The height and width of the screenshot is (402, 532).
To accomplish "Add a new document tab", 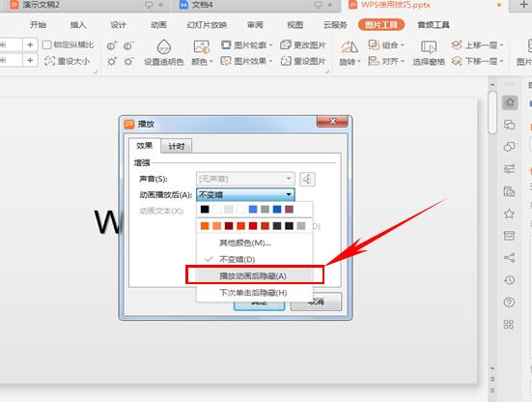I will tap(523, 5).
